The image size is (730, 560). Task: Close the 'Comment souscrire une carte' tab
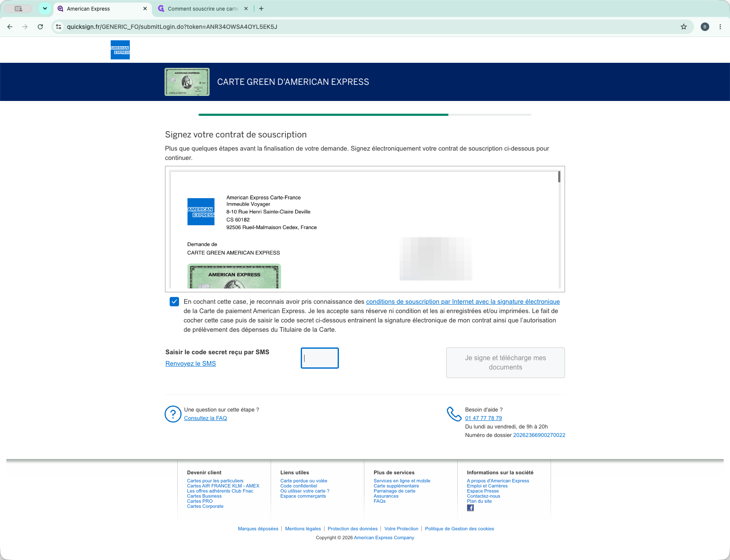coord(246,8)
